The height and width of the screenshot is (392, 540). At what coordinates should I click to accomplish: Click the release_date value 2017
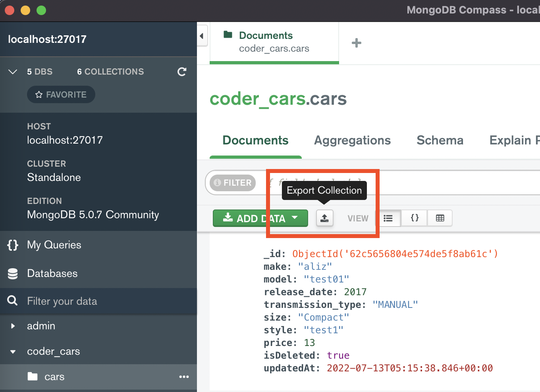coord(355,292)
